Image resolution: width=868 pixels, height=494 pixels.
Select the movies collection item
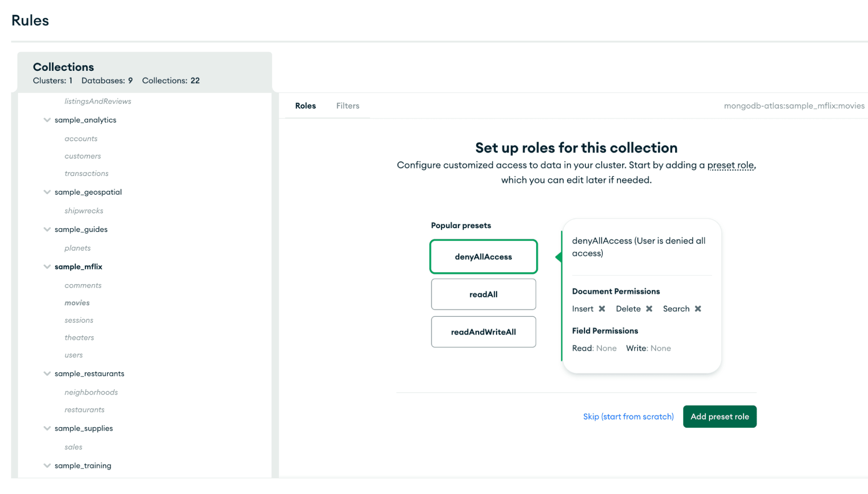[x=76, y=302]
